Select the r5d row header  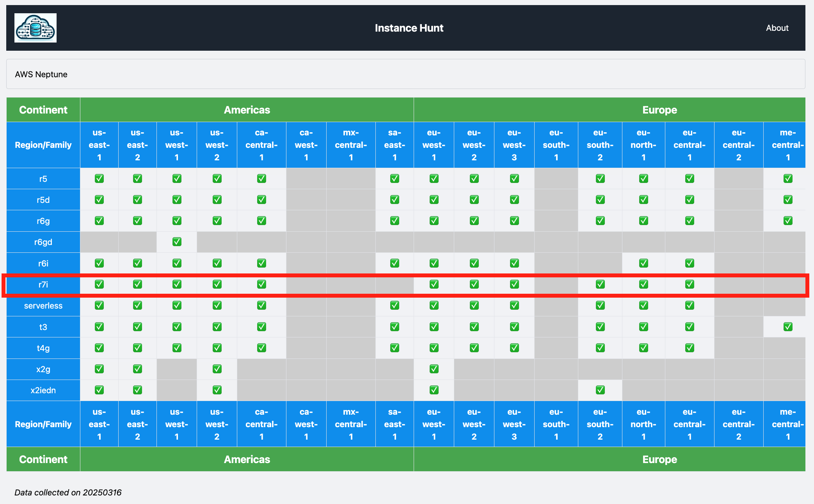coord(43,200)
